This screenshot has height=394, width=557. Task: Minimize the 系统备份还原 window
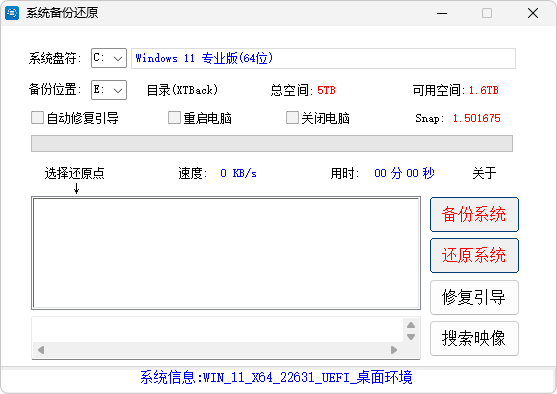(442, 14)
